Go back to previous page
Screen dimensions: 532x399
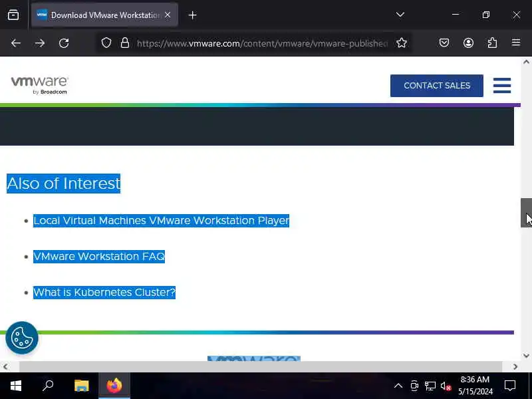[15, 43]
